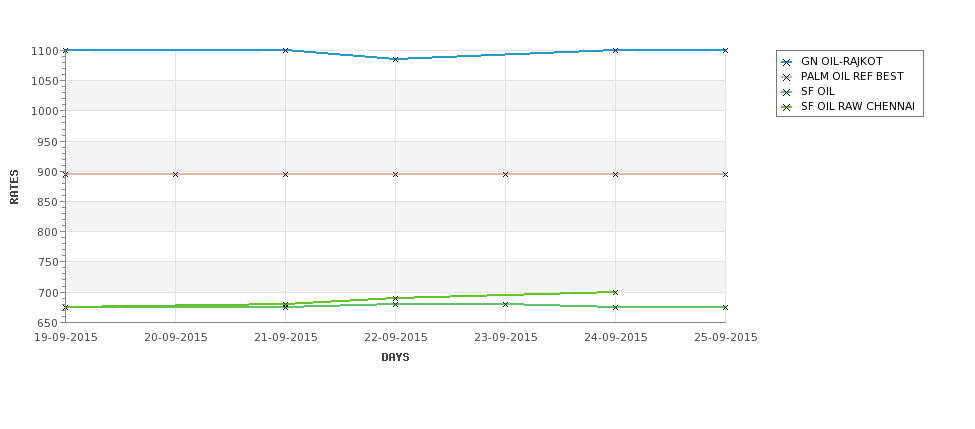The image size is (975, 429).
Task: Select GN OIL-RAJKOT data point on 21-09-2015
Action: point(285,50)
